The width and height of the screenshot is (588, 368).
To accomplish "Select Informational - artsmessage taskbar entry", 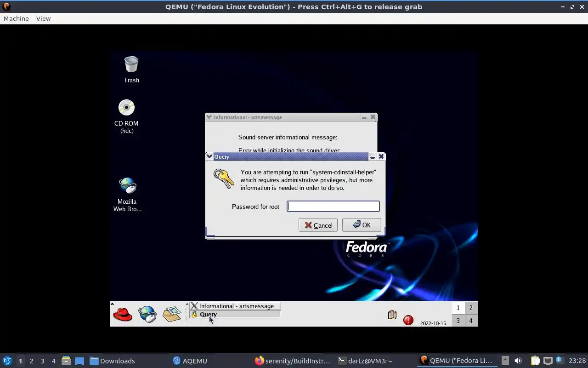I will 235,306.
